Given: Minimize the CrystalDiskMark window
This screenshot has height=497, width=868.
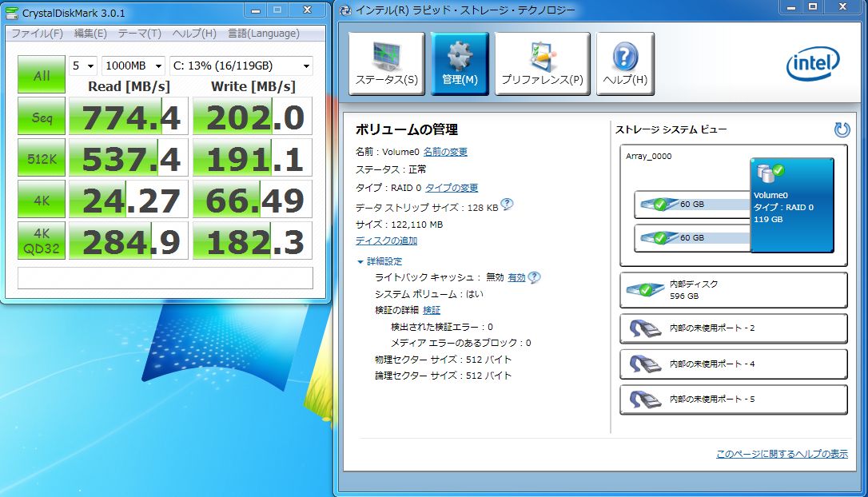Looking at the screenshot, I should point(256,10).
